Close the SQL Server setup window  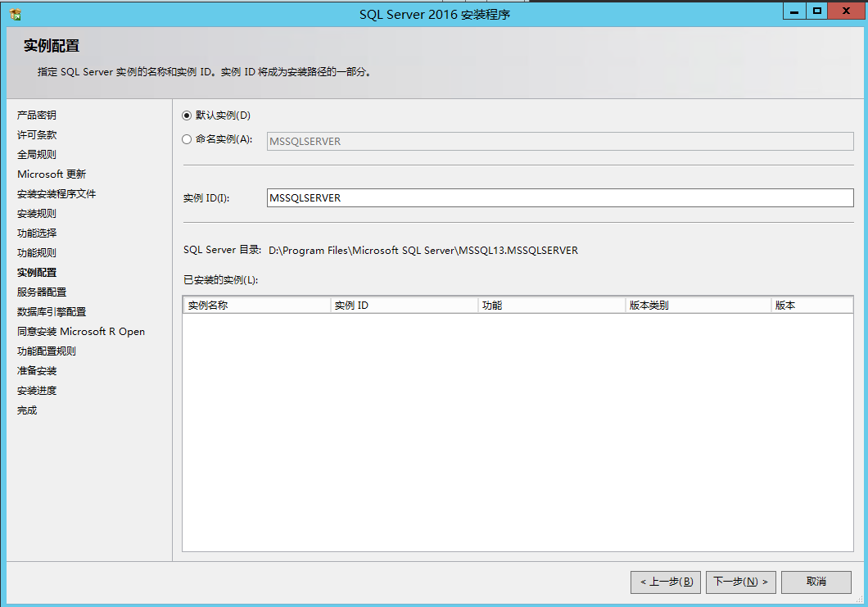click(846, 11)
